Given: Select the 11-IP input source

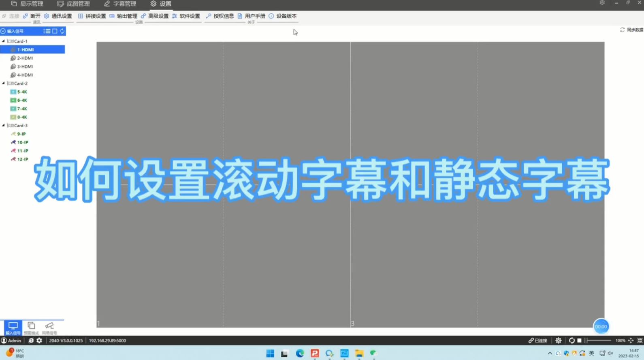Looking at the screenshot, I should 19,151.
